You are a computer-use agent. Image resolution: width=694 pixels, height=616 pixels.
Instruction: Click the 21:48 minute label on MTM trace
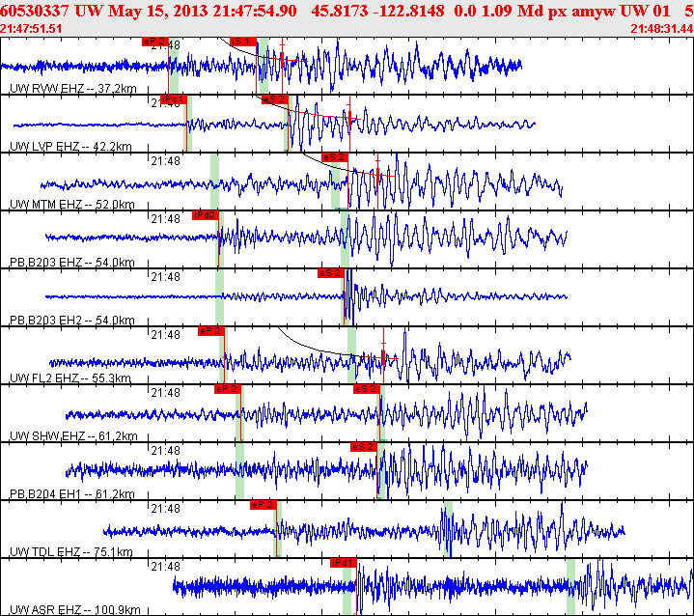(165, 161)
